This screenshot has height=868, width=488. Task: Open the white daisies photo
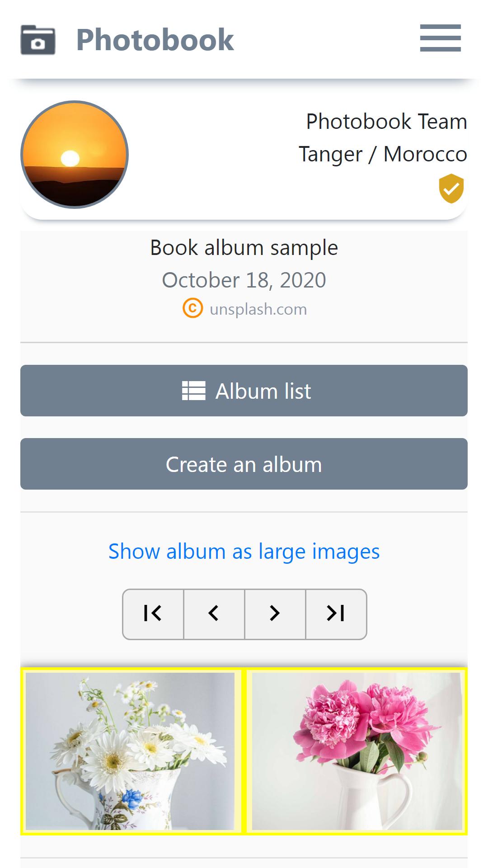(x=131, y=750)
